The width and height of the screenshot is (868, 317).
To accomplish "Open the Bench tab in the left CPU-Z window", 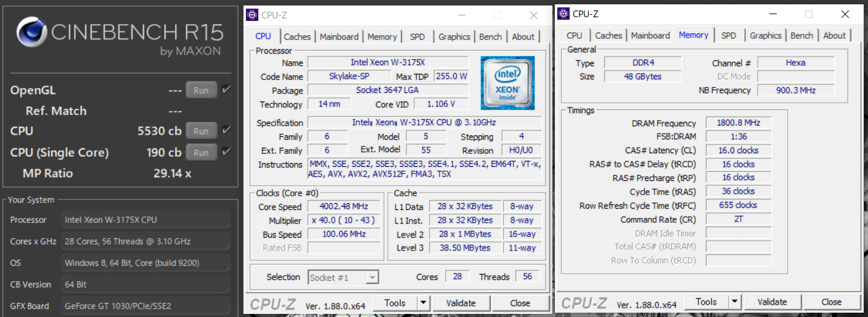I will (x=491, y=37).
